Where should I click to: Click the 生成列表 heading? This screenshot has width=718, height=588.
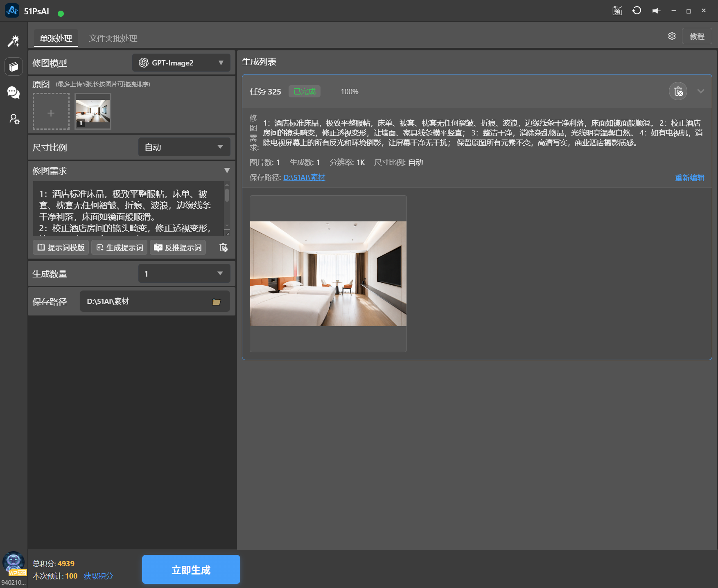[x=259, y=62]
